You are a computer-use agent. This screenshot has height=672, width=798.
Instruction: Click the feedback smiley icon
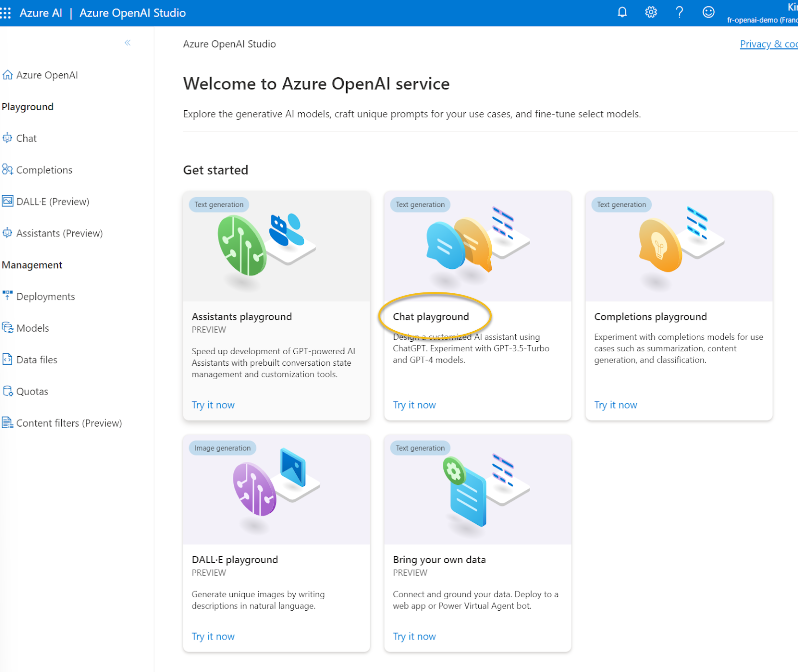[708, 12]
